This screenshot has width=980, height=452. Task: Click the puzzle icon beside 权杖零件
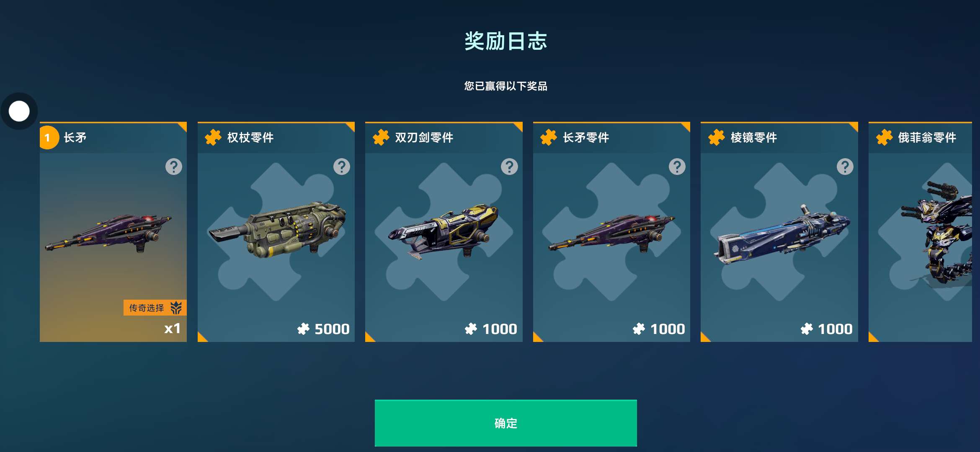tap(213, 137)
